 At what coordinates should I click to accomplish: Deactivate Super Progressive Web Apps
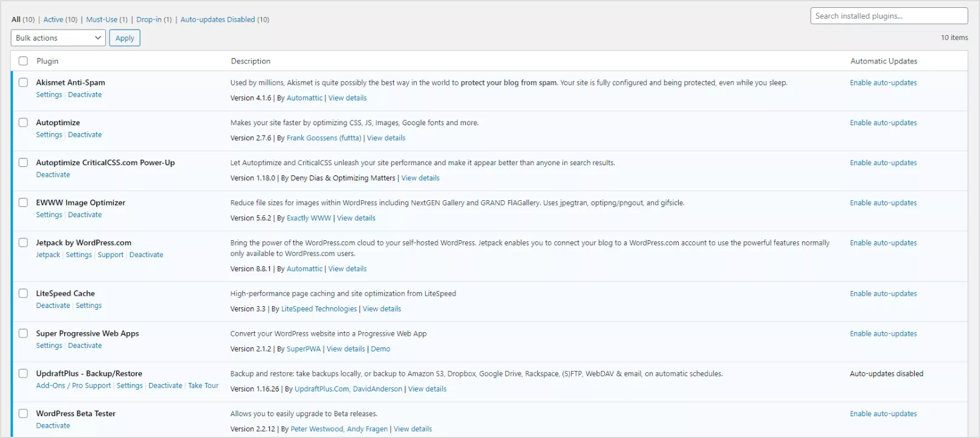(85, 345)
